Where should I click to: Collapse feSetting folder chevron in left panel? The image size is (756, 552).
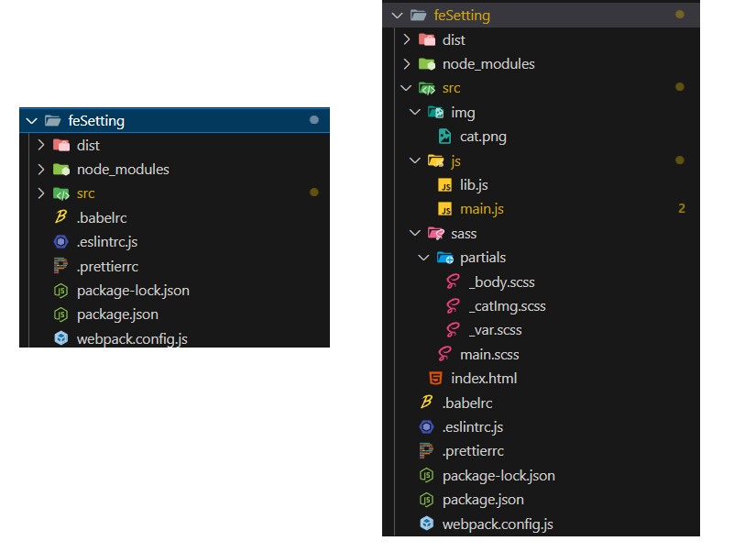pos(32,121)
